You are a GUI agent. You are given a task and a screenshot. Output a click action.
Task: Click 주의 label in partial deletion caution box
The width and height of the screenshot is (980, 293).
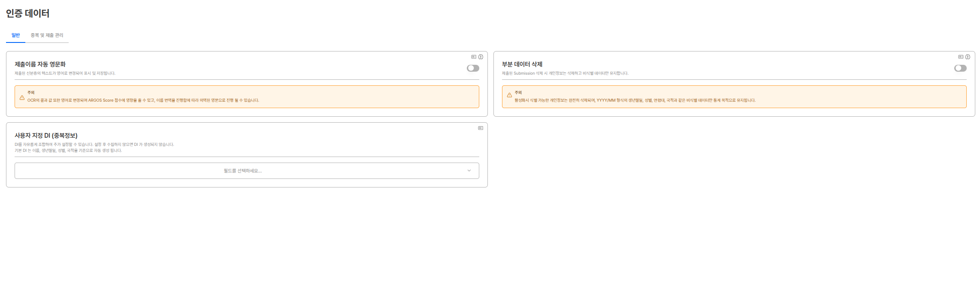(x=518, y=93)
